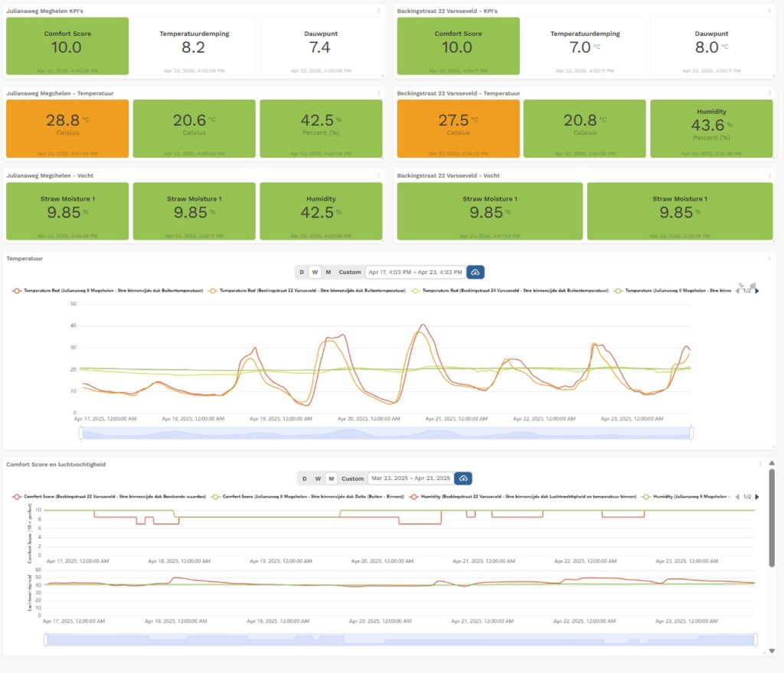Click cloud download icon in Comfort Score chart
Image resolution: width=784 pixels, height=673 pixels.
tap(462, 479)
